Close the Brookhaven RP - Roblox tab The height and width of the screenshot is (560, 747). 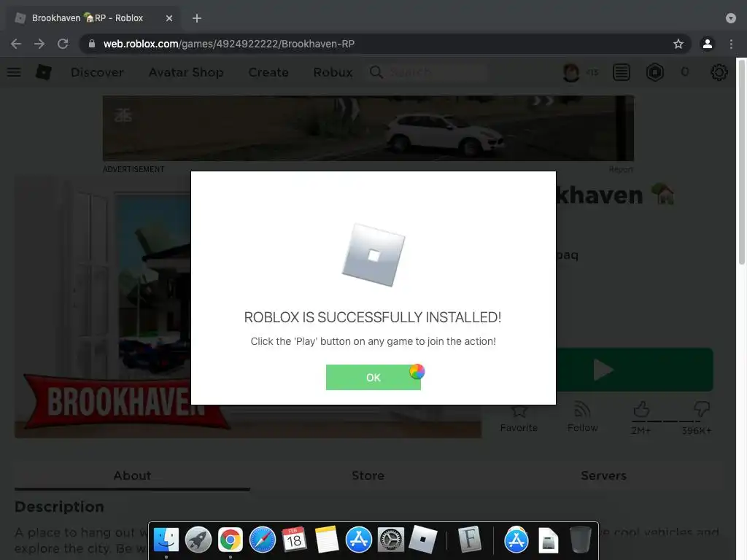tap(169, 18)
